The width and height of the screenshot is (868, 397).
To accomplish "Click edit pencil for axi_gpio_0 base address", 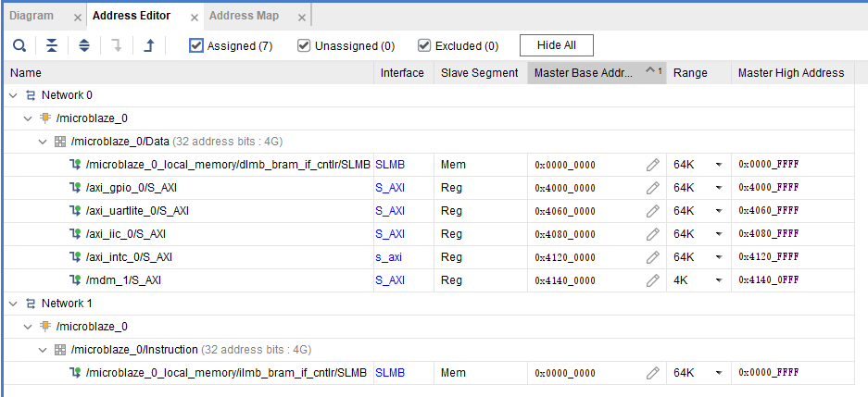I will coord(653,188).
